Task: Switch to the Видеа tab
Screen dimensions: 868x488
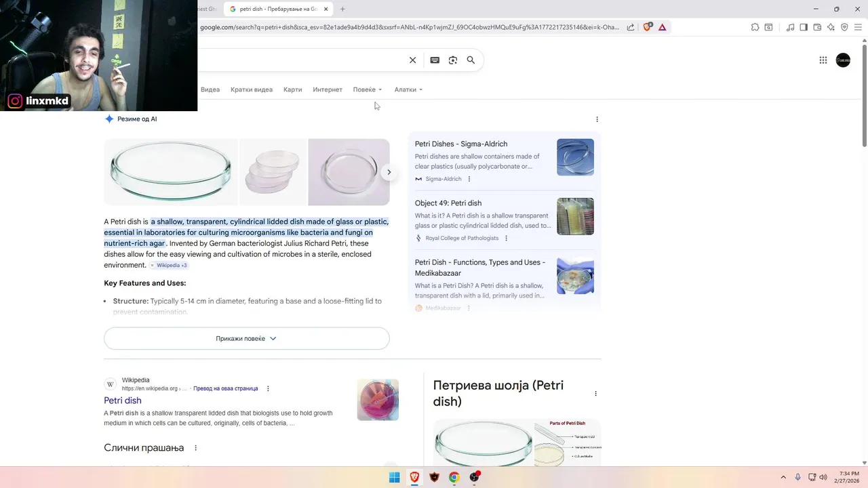Action: [x=210, y=89]
